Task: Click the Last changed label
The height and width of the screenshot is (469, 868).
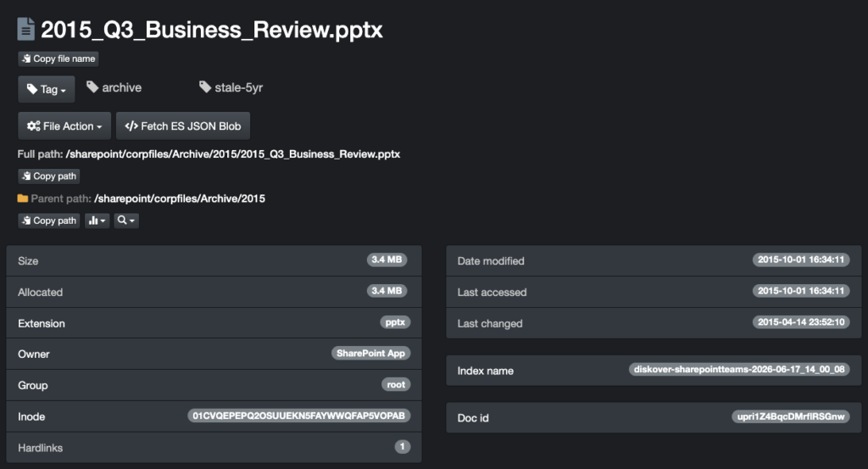Action: click(x=489, y=323)
